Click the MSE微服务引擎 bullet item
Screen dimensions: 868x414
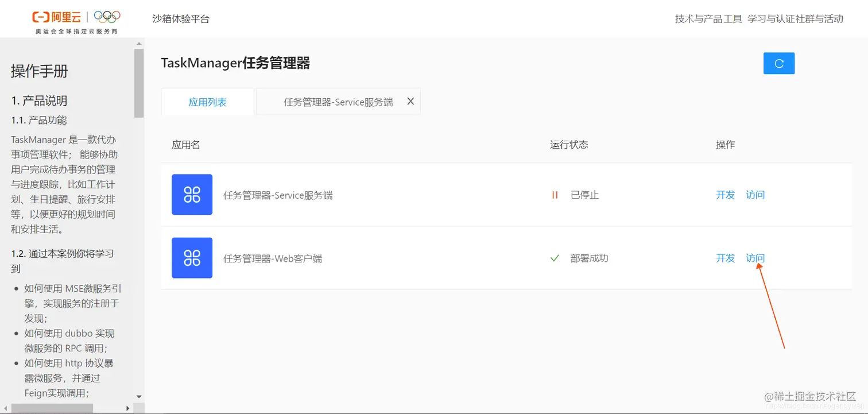point(73,303)
